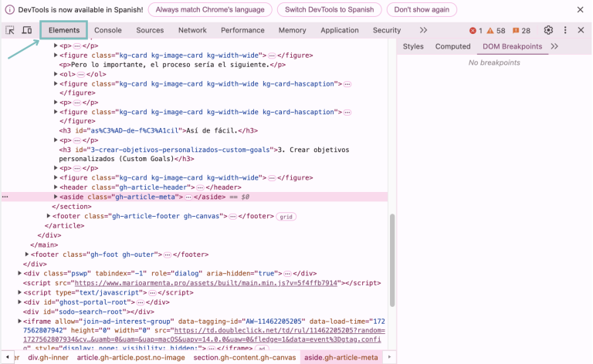Viewport: 593px width, 364px height.
Task: Click the red error count indicator
Action: tap(476, 31)
